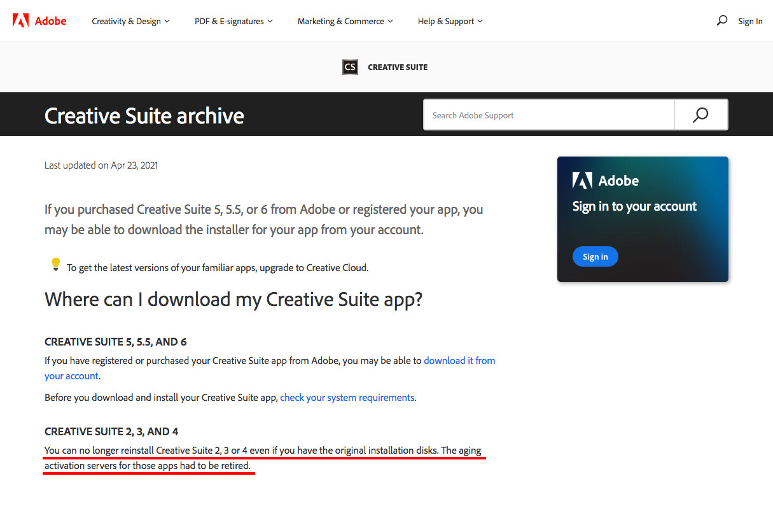Click the Sign In link in the header
The image size is (773, 532).
750,21
